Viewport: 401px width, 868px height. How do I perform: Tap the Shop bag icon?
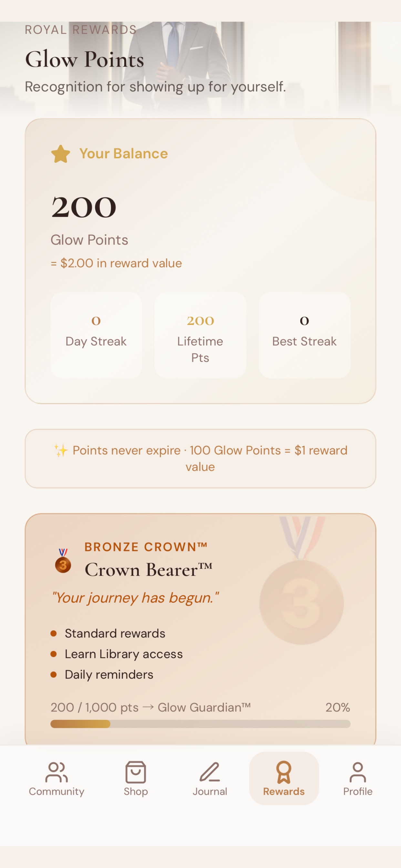tap(136, 772)
